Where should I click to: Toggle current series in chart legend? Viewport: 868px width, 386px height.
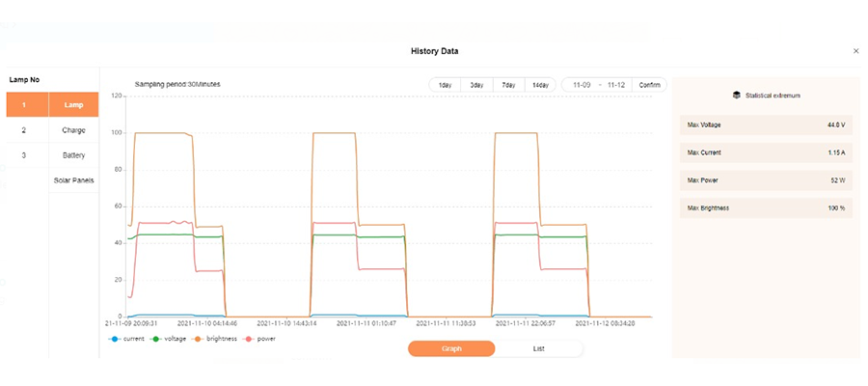click(x=126, y=339)
